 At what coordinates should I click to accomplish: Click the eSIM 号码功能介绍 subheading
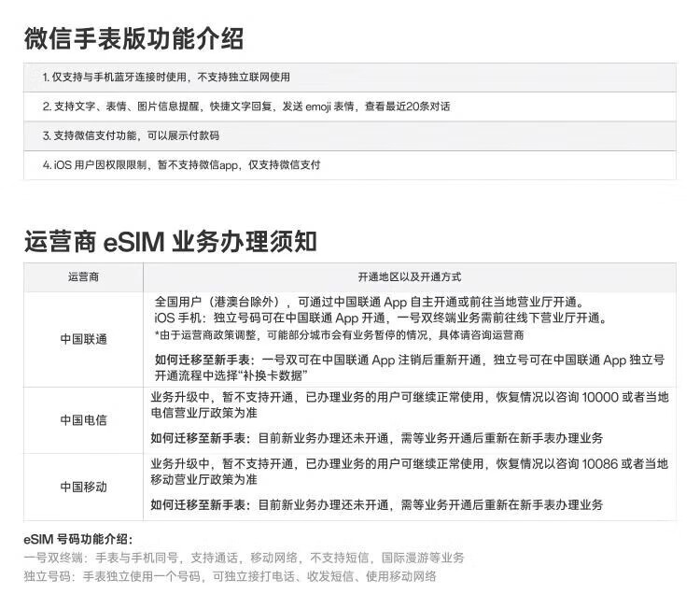click(x=78, y=540)
